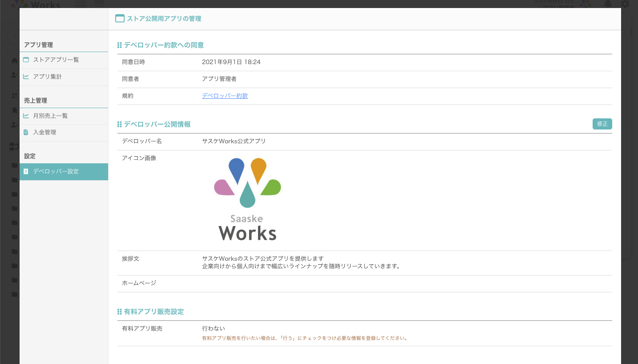Click the ホームページ label

click(x=139, y=283)
